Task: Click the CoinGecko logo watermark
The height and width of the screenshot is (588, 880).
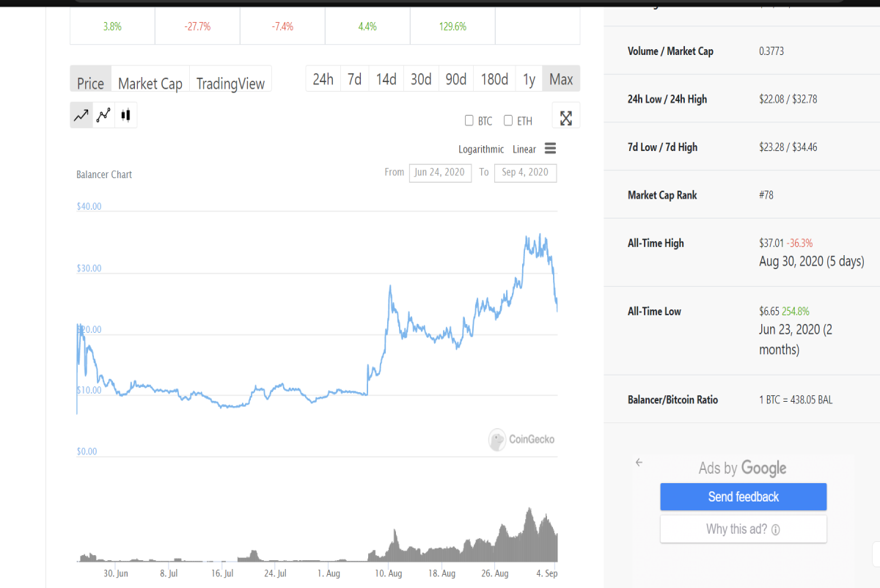Action: pos(522,439)
